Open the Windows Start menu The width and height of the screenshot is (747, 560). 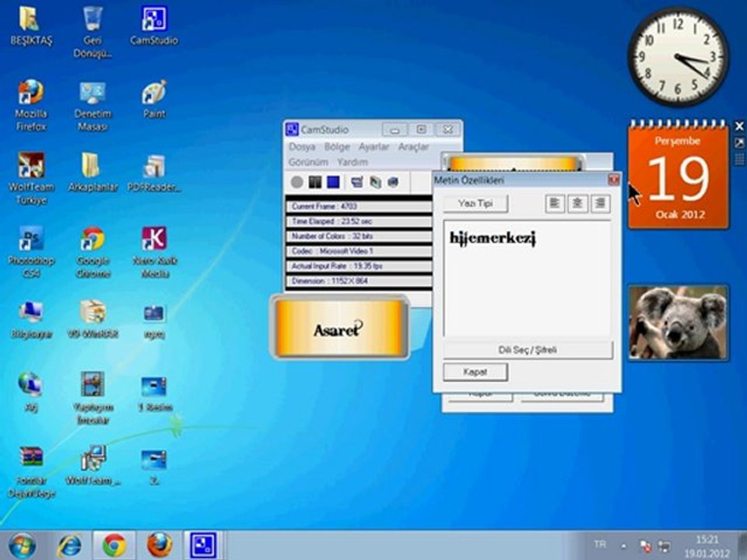point(22,546)
